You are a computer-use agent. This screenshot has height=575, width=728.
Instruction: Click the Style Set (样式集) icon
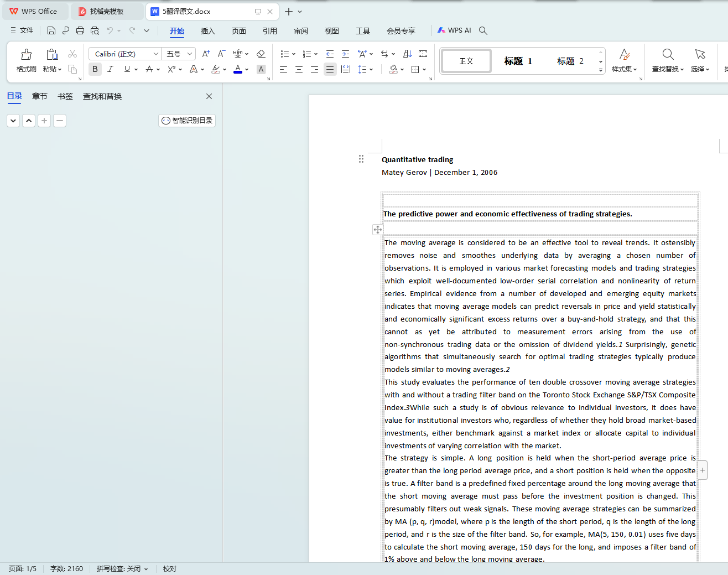pyautogui.click(x=625, y=54)
